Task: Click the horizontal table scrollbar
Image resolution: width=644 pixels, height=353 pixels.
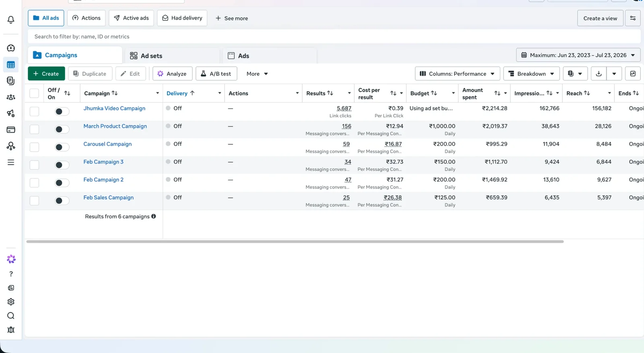Action: (295, 242)
